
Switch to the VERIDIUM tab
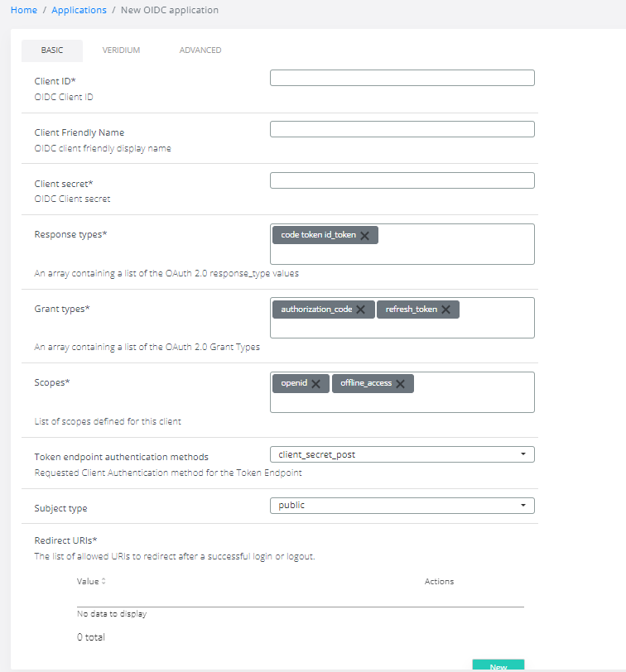coord(121,50)
